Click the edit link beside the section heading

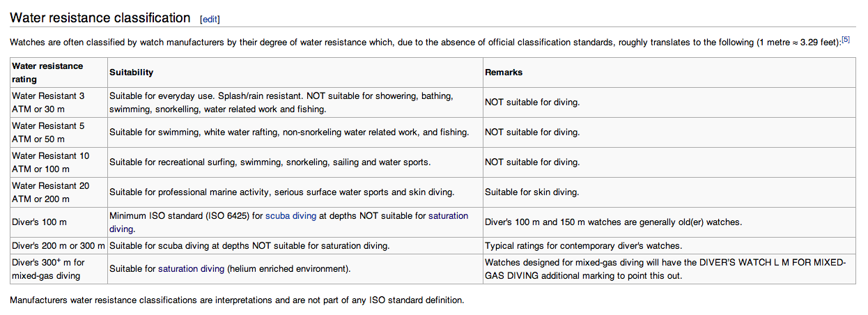[x=209, y=19]
